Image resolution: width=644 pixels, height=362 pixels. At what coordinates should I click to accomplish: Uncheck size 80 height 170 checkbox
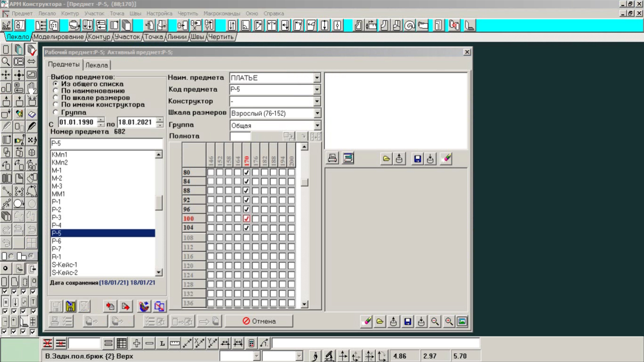(x=247, y=173)
